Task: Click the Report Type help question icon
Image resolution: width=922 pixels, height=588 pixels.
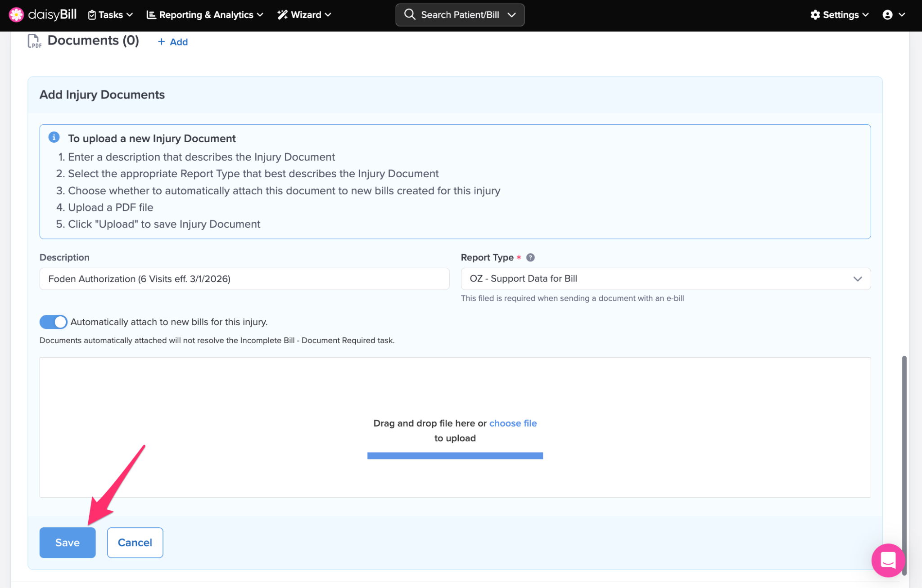Action: pos(530,257)
